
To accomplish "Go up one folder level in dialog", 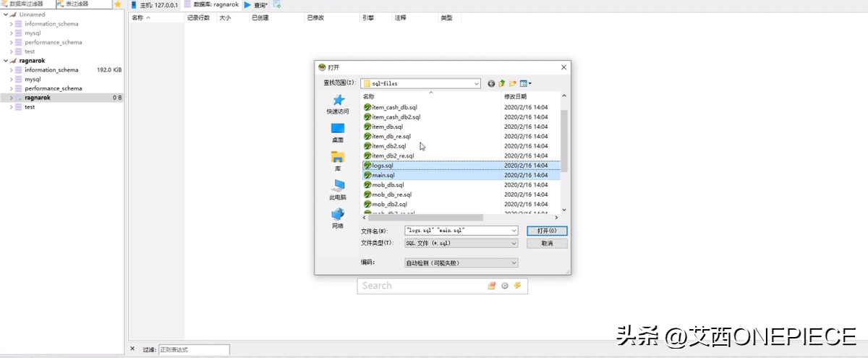I will tap(502, 84).
